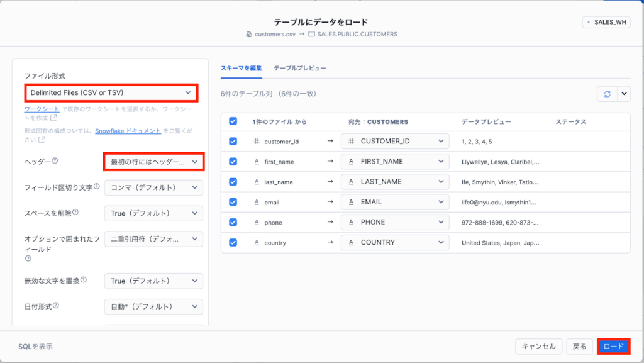This screenshot has width=644, height=363.
Task: Click the external link icon after Snowflake ドキュメント text
Action: (x=41, y=139)
